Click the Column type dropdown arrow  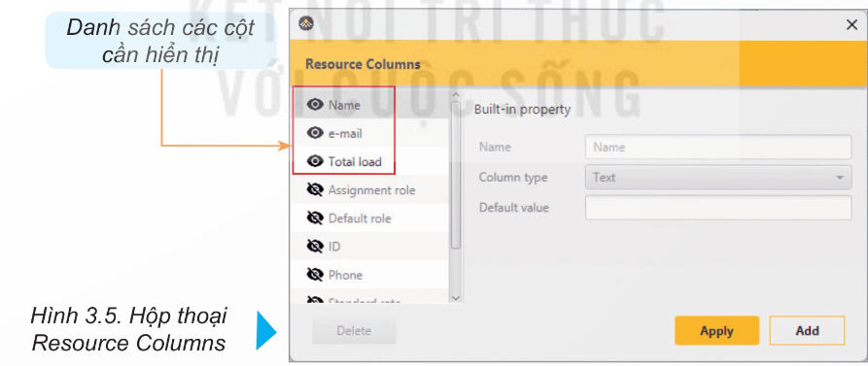point(840,178)
